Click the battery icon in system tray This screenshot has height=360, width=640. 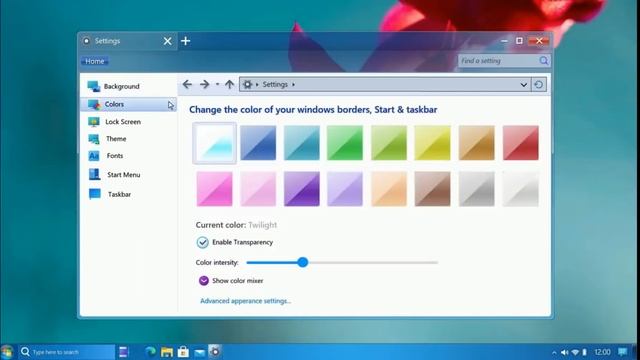tap(584, 352)
